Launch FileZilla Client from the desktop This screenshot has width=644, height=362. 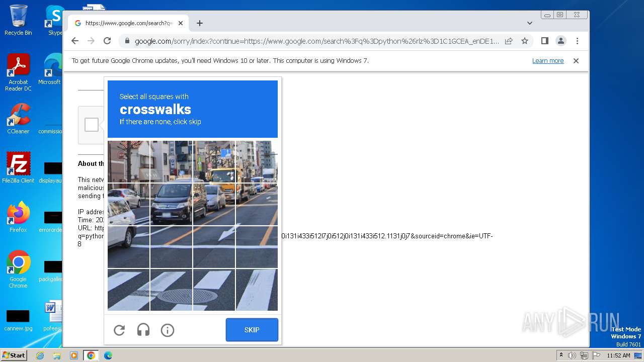18,167
